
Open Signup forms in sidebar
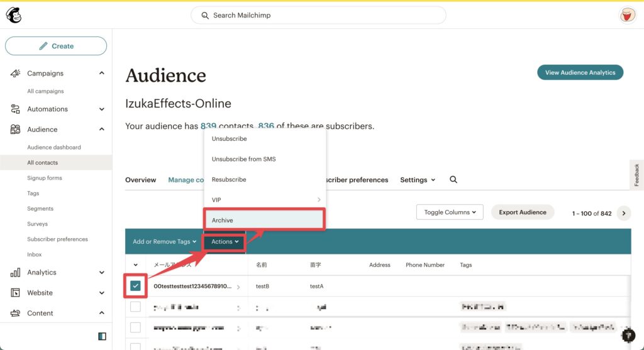45,178
